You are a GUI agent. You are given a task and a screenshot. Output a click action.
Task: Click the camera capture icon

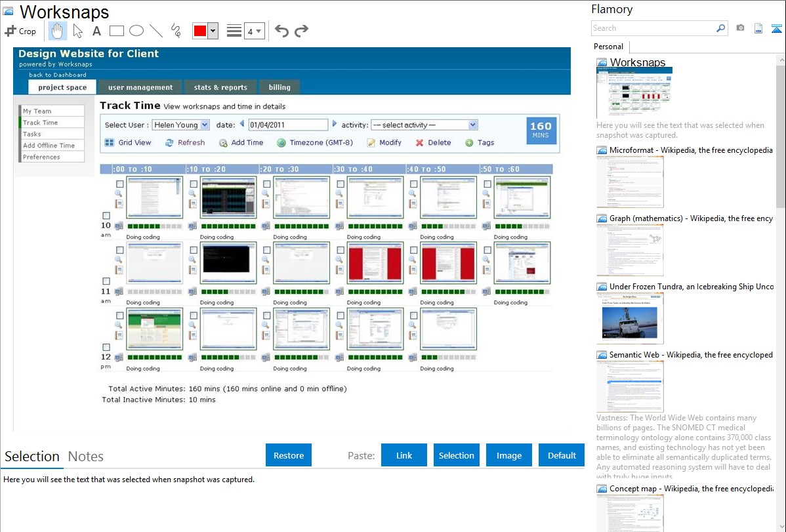740,28
